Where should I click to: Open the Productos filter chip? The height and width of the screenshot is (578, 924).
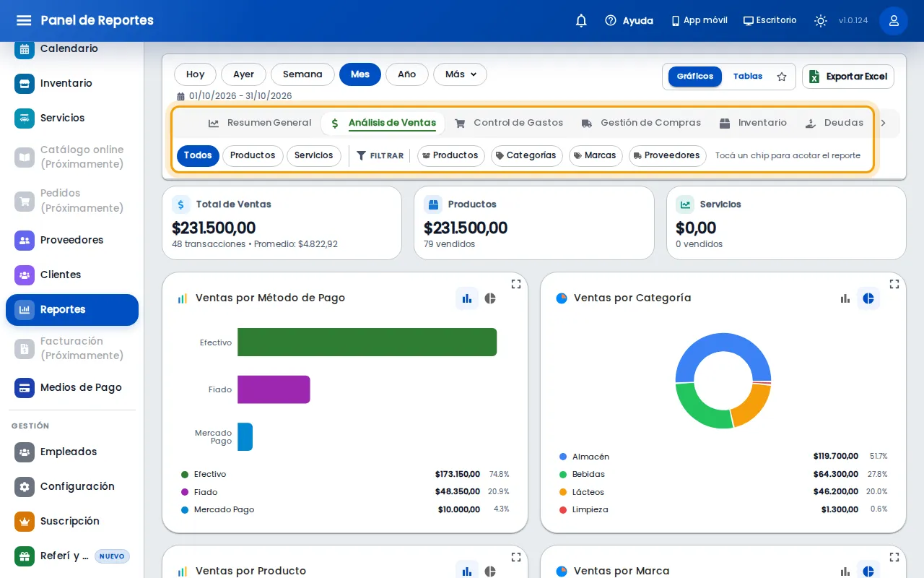click(x=451, y=156)
